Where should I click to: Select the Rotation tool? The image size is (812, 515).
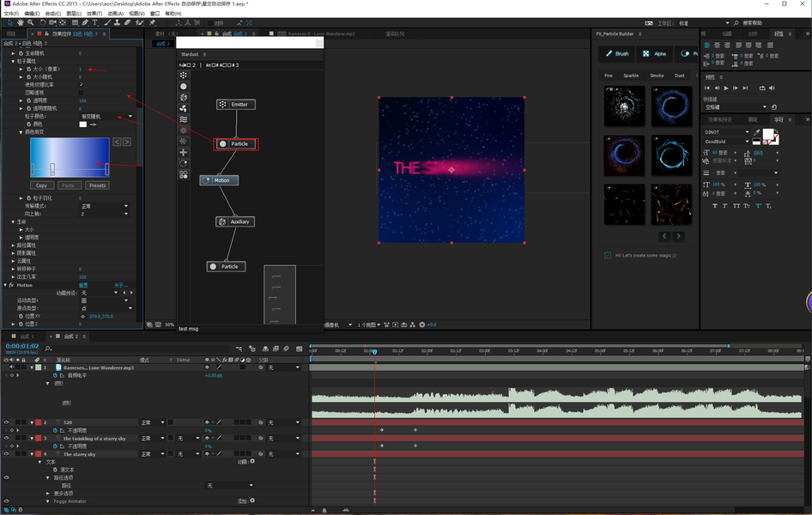point(42,23)
